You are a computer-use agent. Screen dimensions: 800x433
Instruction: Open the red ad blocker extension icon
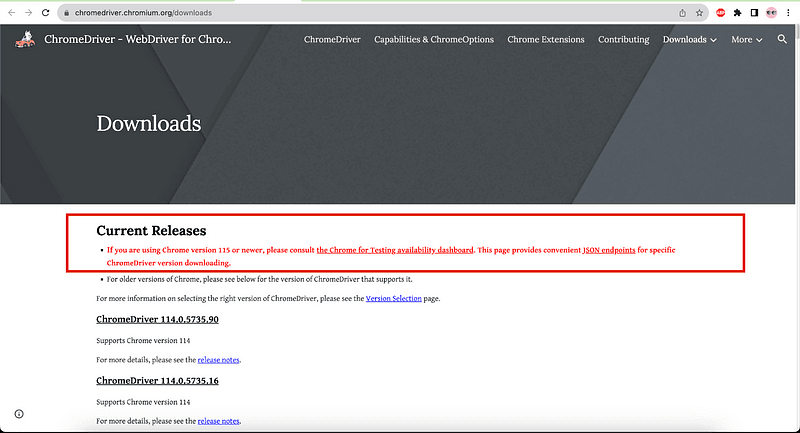720,13
